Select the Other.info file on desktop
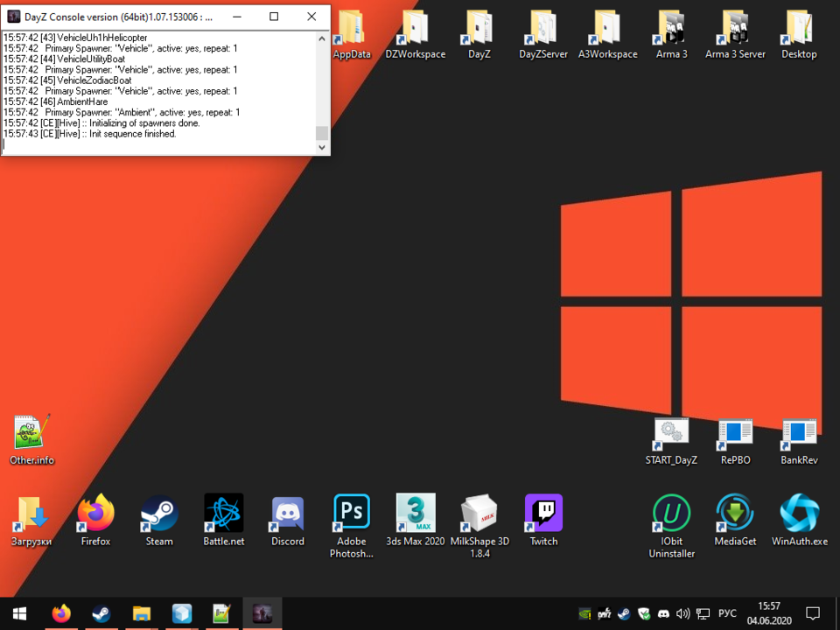Viewport: 840px width, 630px height. (31, 439)
